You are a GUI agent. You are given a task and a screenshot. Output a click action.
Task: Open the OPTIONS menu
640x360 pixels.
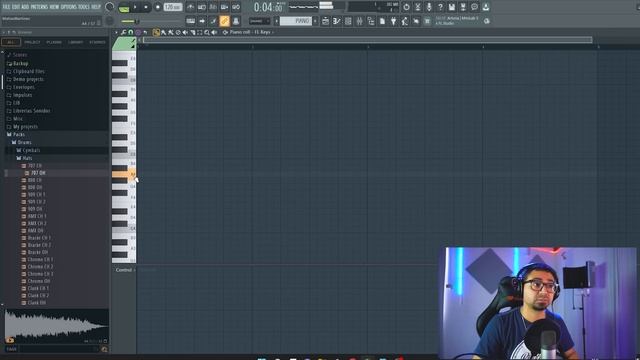tap(69, 7)
